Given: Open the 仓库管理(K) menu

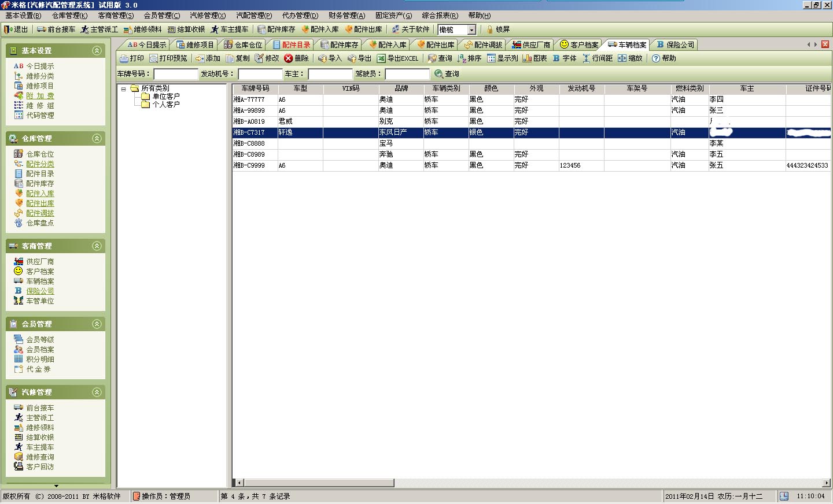Looking at the screenshot, I should tap(69, 16).
